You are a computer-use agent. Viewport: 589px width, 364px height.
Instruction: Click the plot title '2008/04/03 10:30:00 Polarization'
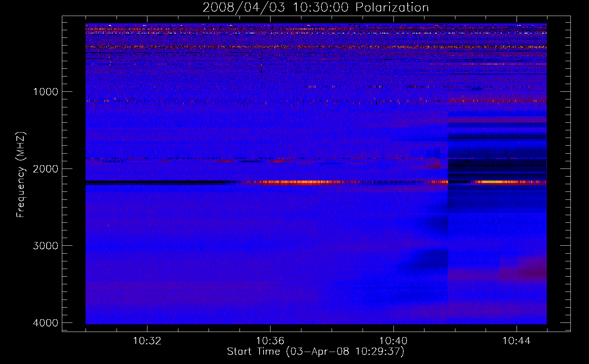(x=316, y=8)
